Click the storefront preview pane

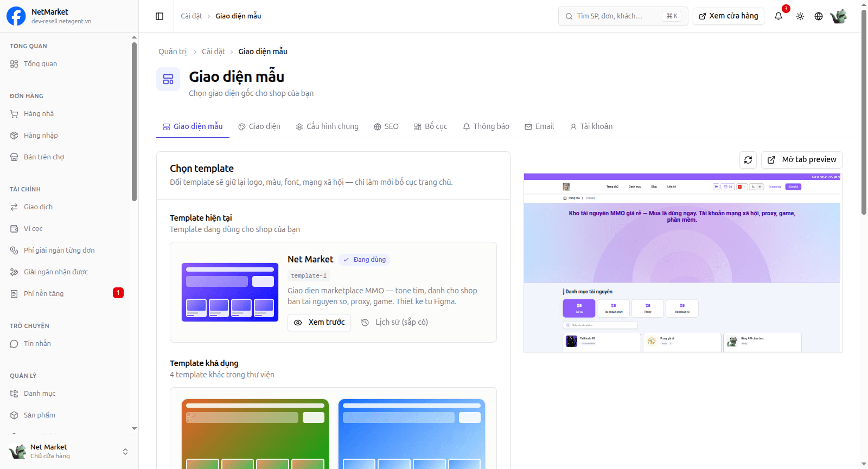coord(682,263)
